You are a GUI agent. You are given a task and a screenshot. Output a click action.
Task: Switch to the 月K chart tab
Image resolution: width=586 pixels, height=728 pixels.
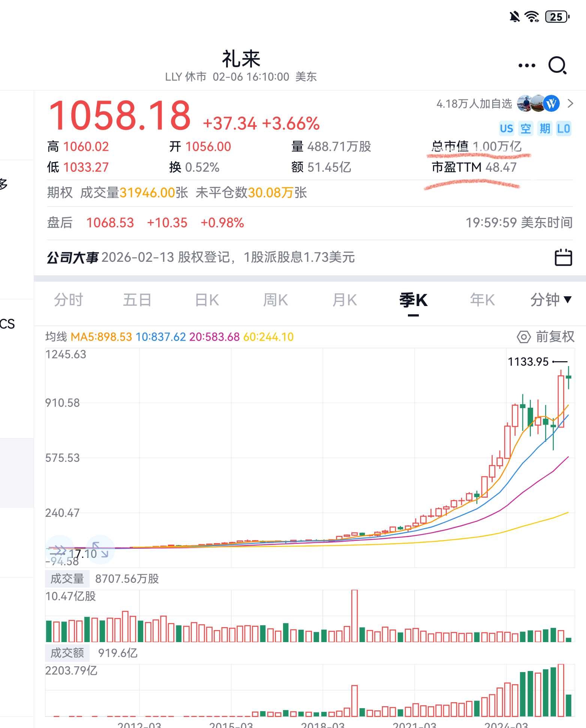click(x=345, y=300)
